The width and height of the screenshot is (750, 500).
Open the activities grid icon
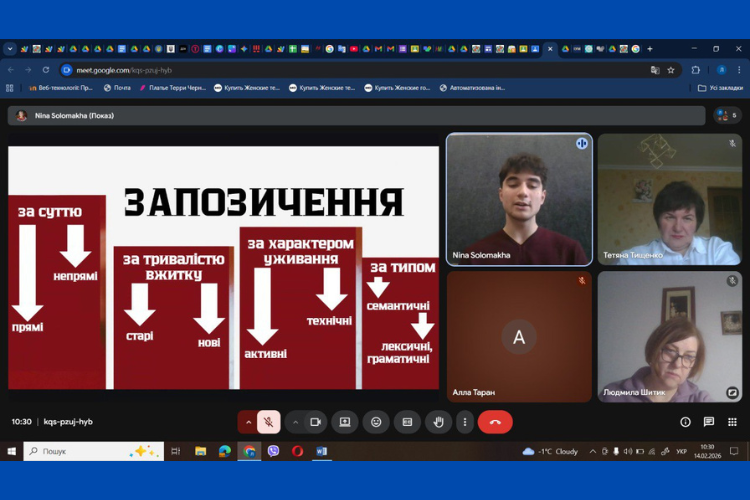(x=732, y=422)
